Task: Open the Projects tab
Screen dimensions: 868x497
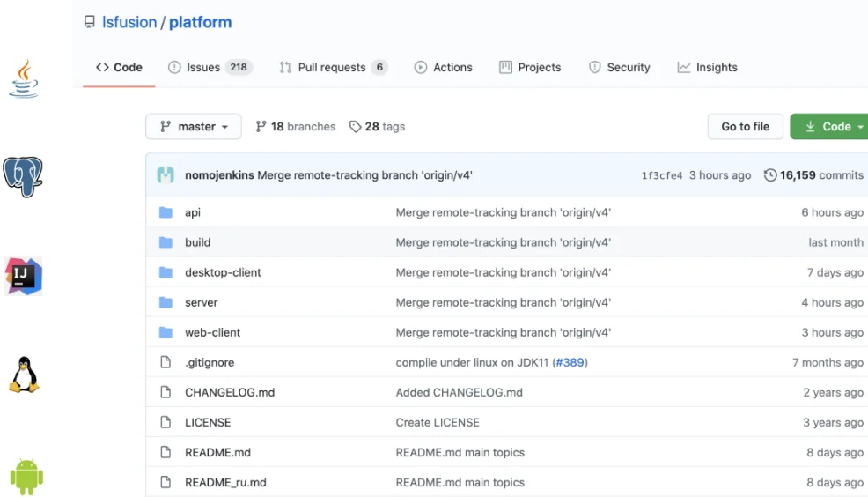Action: click(x=530, y=68)
